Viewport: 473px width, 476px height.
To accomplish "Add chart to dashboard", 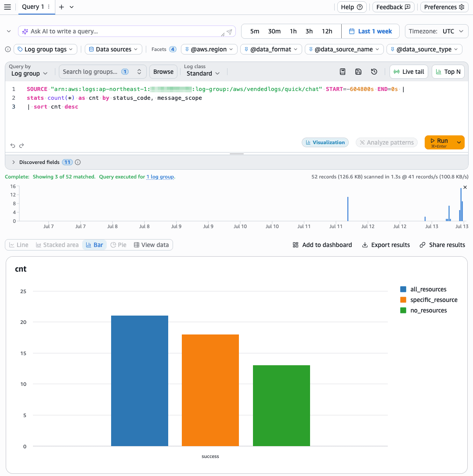I will pyautogui.click(x=322, y=245).
